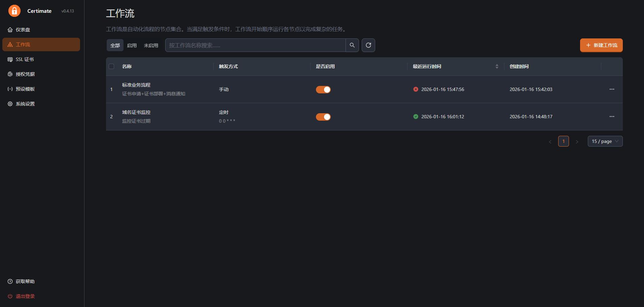644x307 pixels.
Task: Click the 监控证书过期 description
Action: tap(136, 121)
